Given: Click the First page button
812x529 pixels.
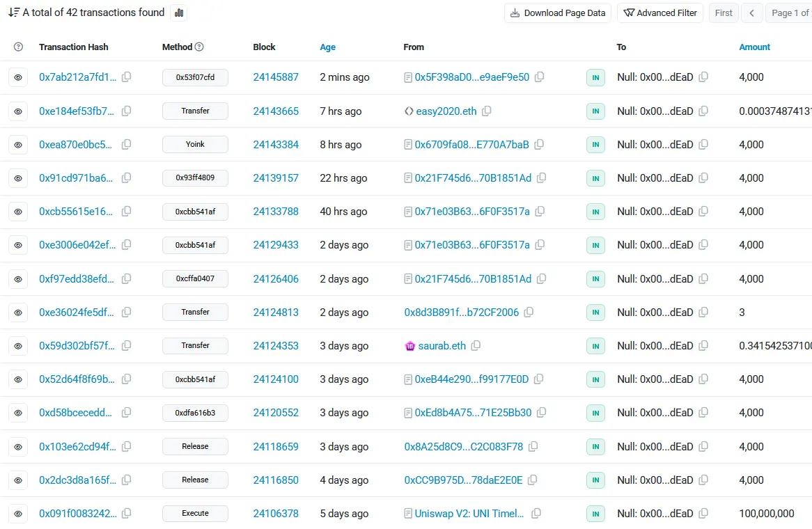Looking at the screenshot, I should tap(724, 13).
